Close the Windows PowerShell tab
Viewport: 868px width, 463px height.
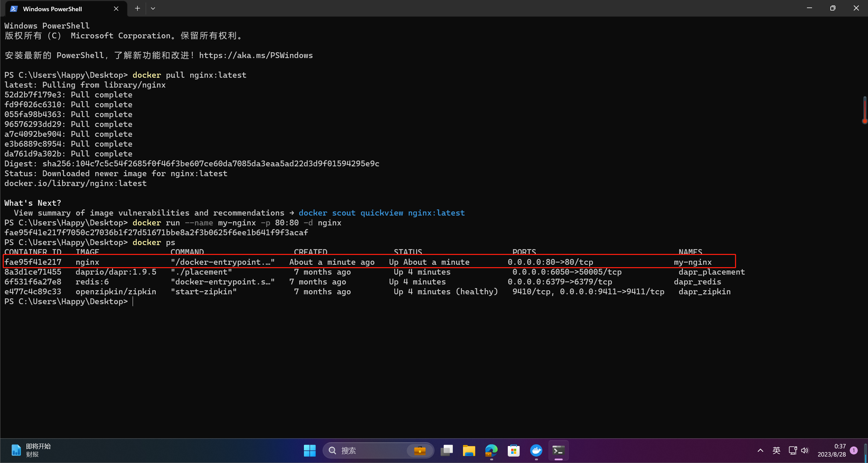[x=116, y=9]
